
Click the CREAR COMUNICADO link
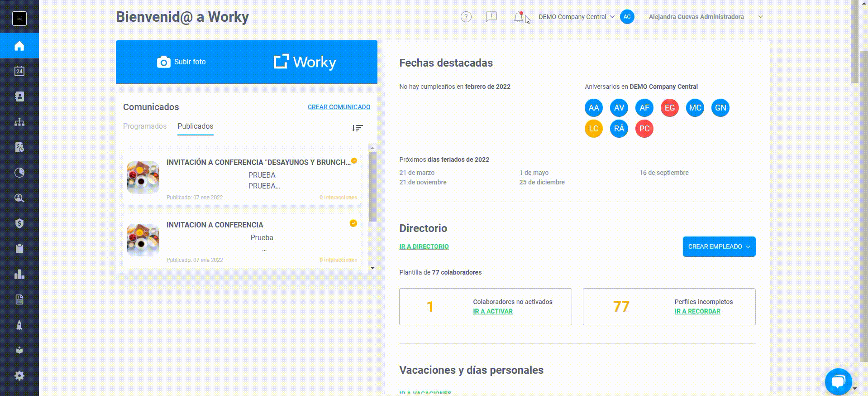point(339,107)
